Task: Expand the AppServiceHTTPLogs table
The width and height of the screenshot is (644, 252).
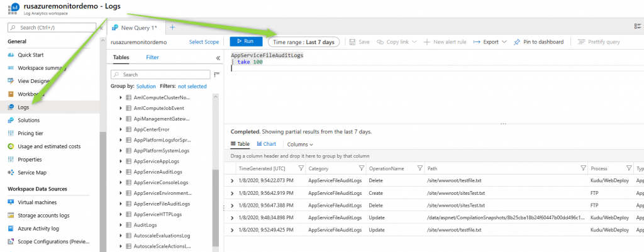Action: coord(121,215)
